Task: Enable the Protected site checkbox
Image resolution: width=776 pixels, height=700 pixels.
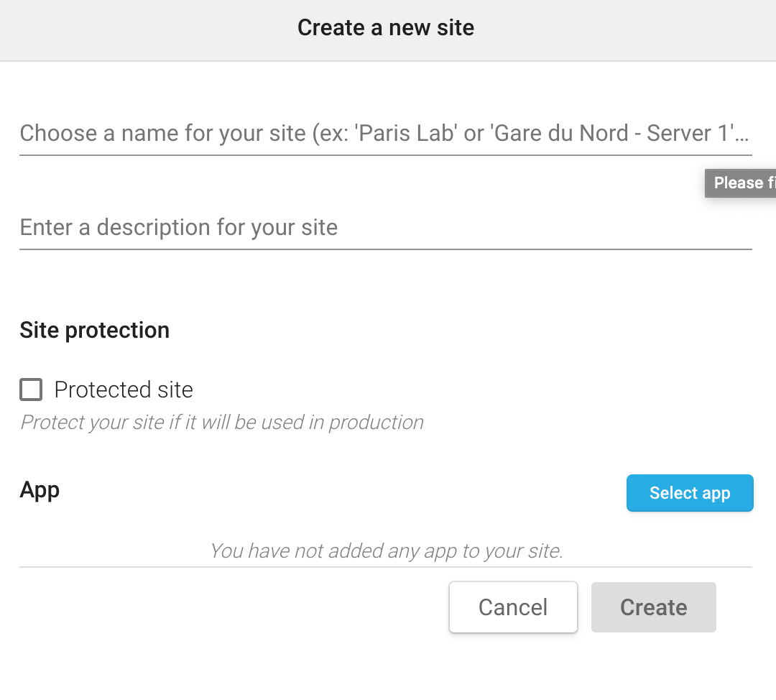Action: [31, 390]
